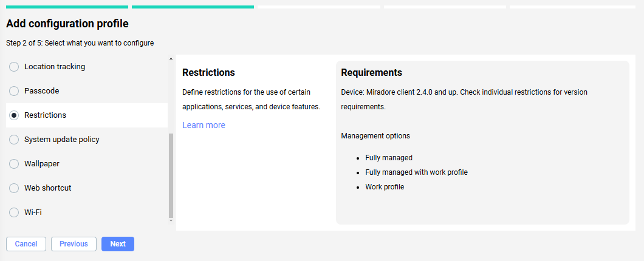Viewport: 644px width, 261px height.
Task: Cancel adding the configuration profile
Action: (x=26, y=244)
